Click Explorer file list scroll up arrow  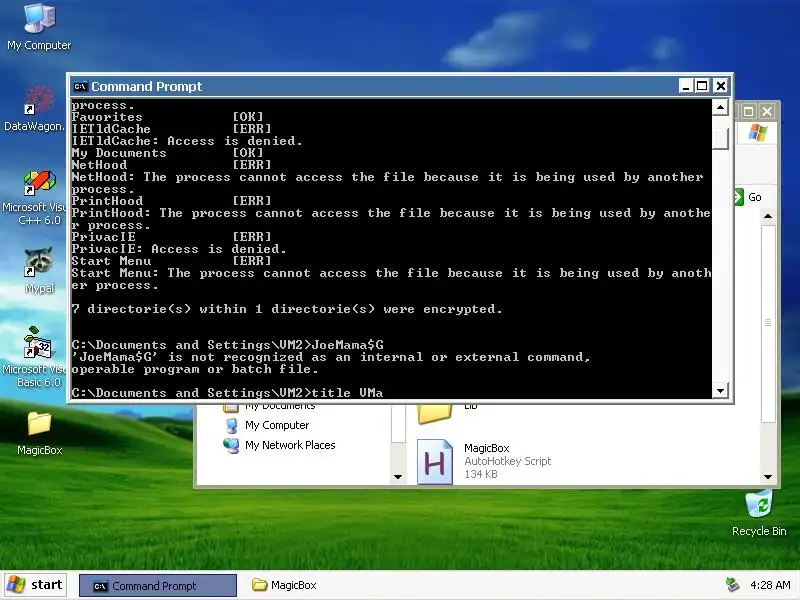coord(768,216)
